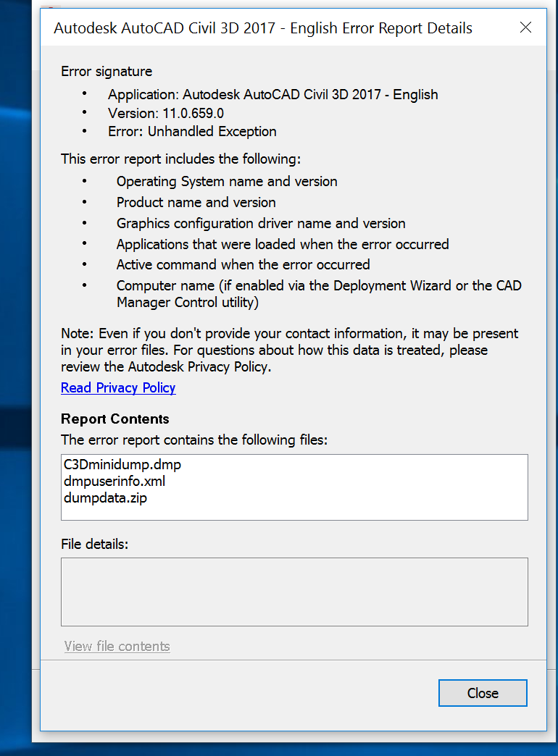
Task: Click inside the File details box
Action: tap(294, 592)
